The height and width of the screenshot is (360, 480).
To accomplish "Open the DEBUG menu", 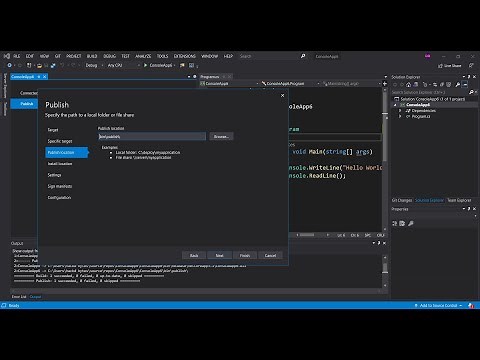I will [x=109, y=56].
